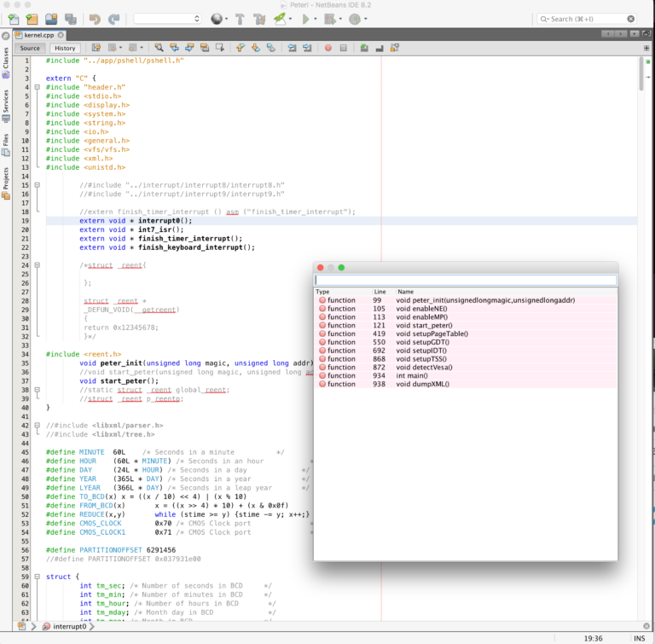This screenshot has height=644, width=655.
Task: Open the Files side panel
Action: point(6,145)
